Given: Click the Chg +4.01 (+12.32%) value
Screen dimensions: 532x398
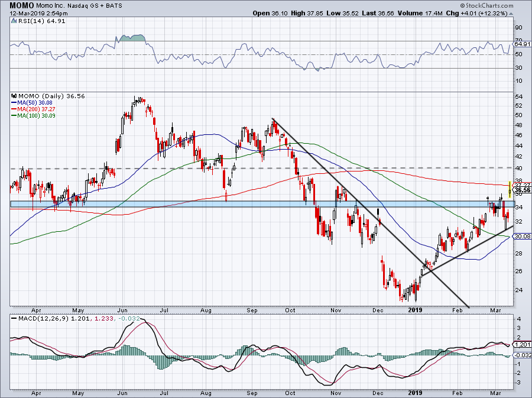Looking at the screenshot, I should click(x=476, y=13).
